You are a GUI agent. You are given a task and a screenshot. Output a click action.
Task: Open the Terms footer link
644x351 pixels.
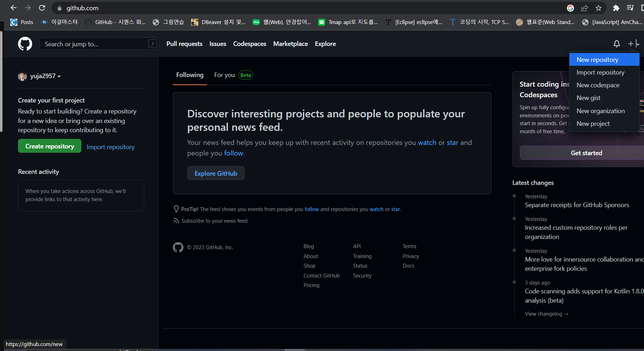409,246
